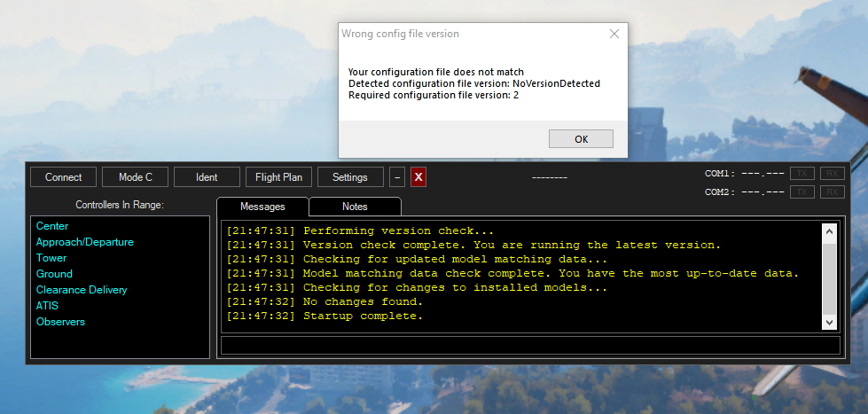Viewport: 868px width, 414px height.
Task: Open the Settings menu
Action: (350, 177)
